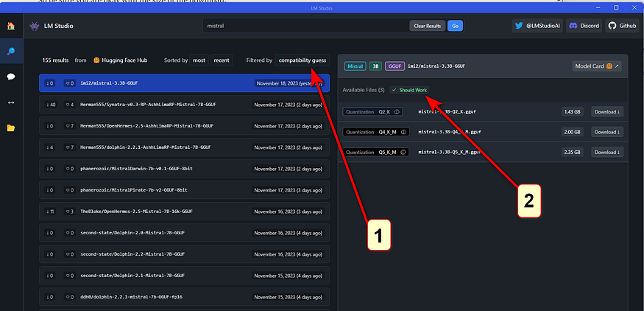644x311 pixels.
Task: Open the Github link button
Action: click(622, 26)
